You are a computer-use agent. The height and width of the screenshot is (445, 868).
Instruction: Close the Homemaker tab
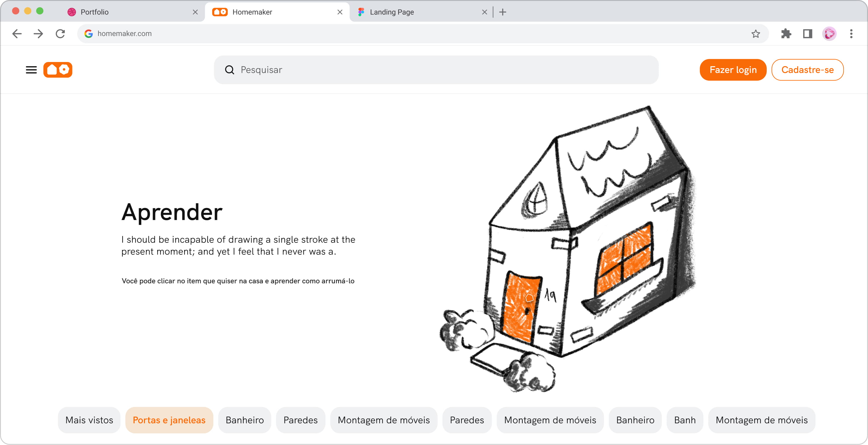(x=340, y=12)
